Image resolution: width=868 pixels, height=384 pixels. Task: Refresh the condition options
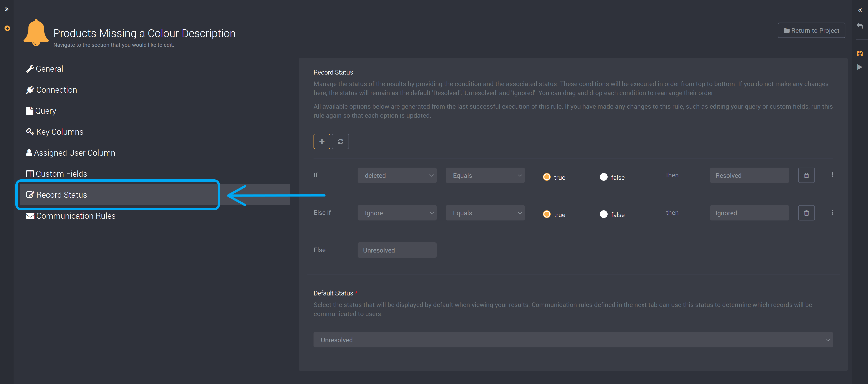coord(340,141)
